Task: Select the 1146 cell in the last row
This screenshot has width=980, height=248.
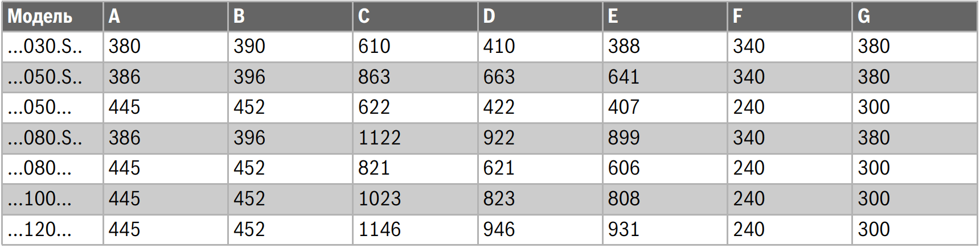Action: tap(379, 230)
